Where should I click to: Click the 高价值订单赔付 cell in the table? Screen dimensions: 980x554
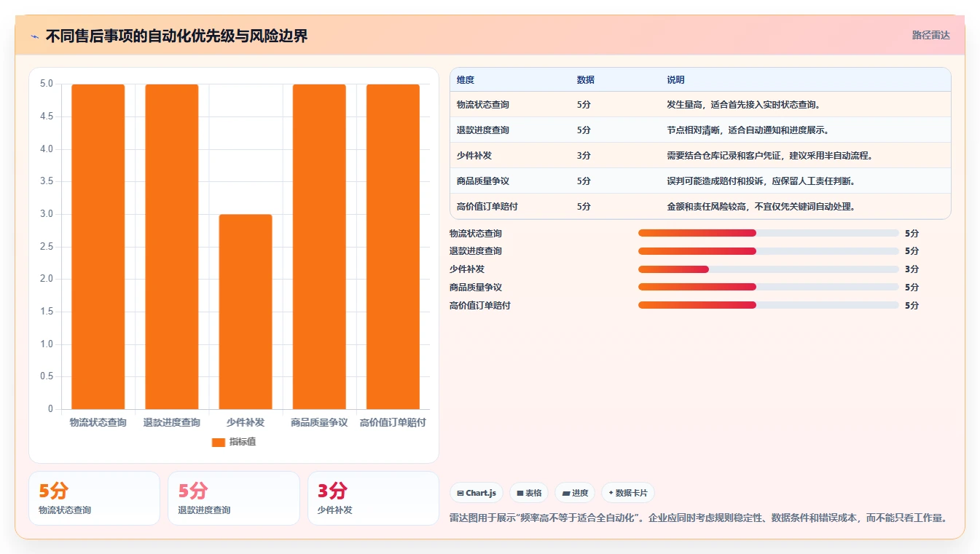coord(487,207)
